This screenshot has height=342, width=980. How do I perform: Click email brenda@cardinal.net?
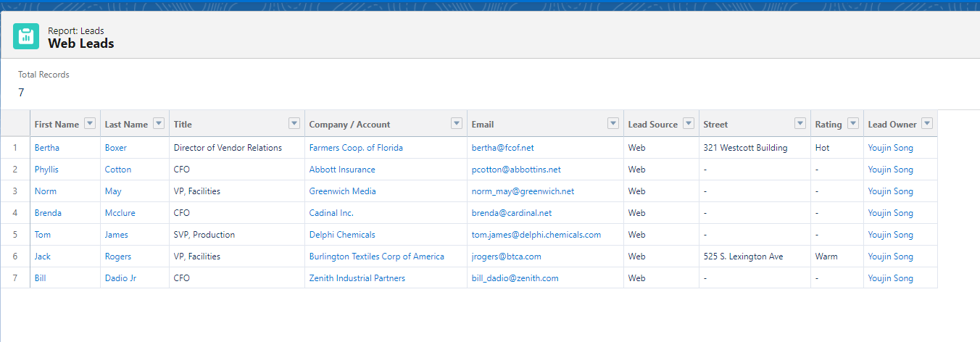pyautogui.click(x=512, y=213)
